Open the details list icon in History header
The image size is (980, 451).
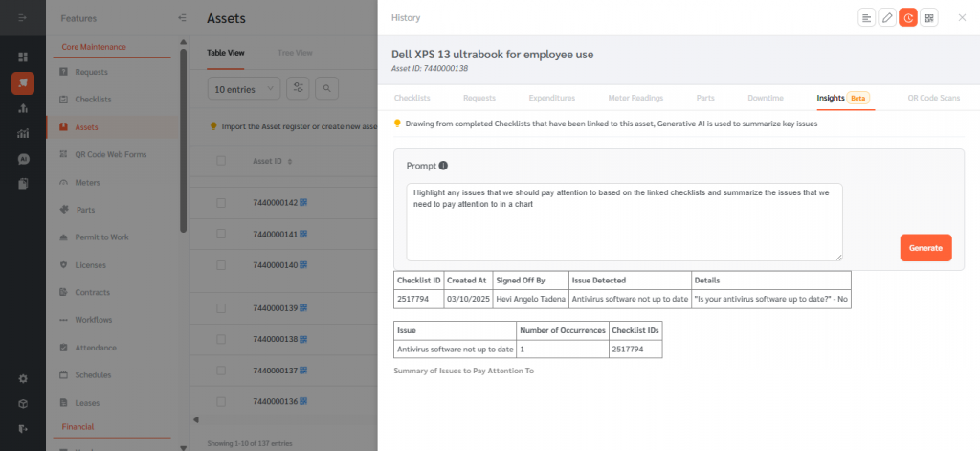click(x=866, y=17)
